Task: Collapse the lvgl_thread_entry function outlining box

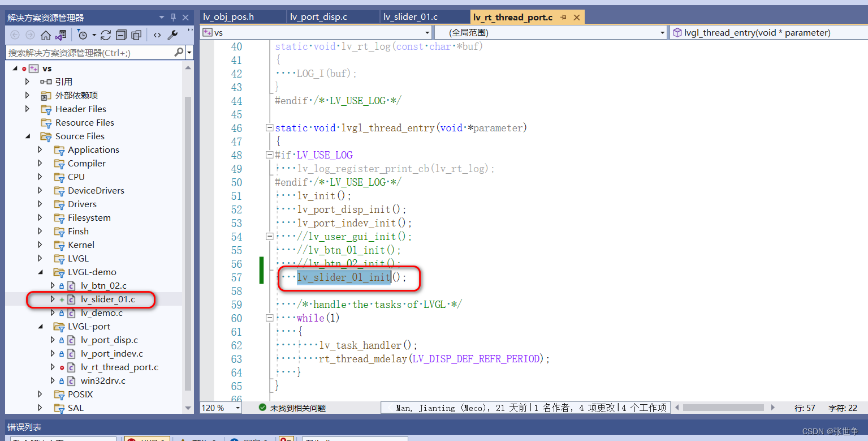Action: (x=269, y=127)
